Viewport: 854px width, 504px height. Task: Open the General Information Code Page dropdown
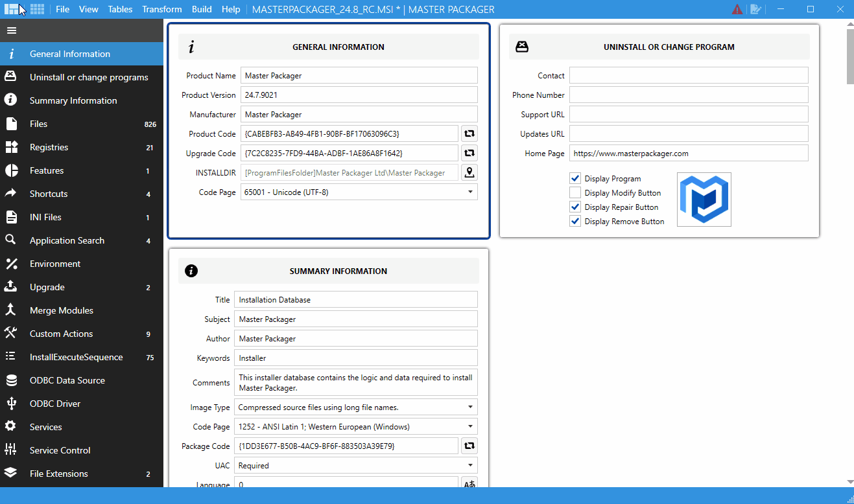tap(359, 192)
